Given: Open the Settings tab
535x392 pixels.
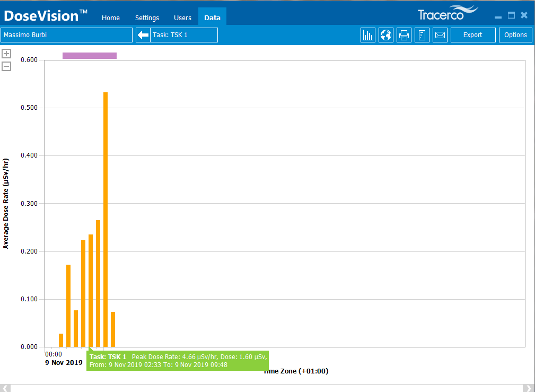Looking at the screenshot, I should pos(147,18).
